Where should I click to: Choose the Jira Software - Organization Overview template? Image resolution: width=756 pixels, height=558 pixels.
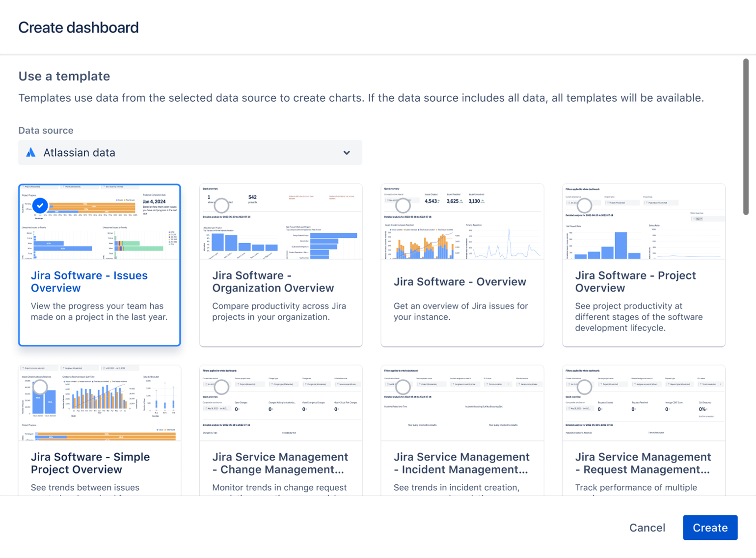click(x=281, y=265)
